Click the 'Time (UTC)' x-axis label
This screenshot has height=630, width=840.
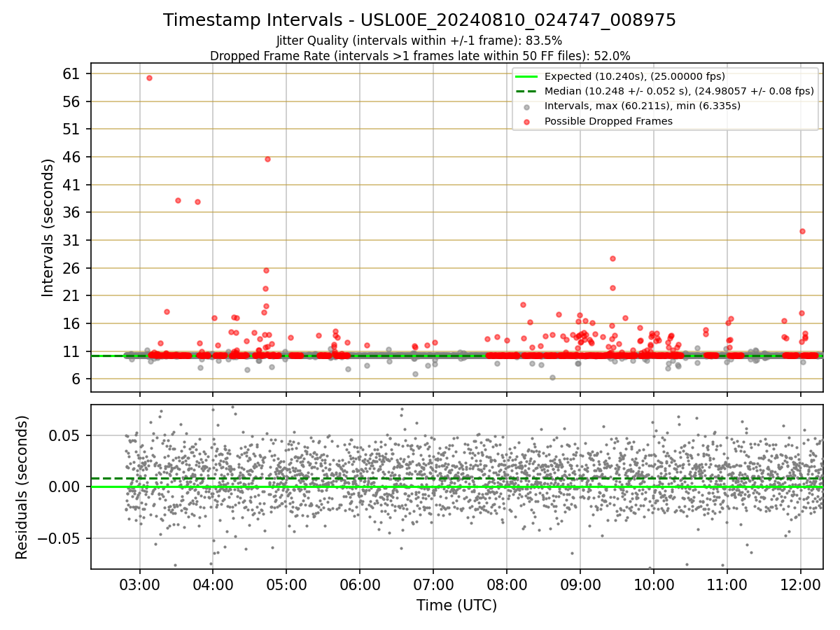pyautogui.click(x=456, y=605)
